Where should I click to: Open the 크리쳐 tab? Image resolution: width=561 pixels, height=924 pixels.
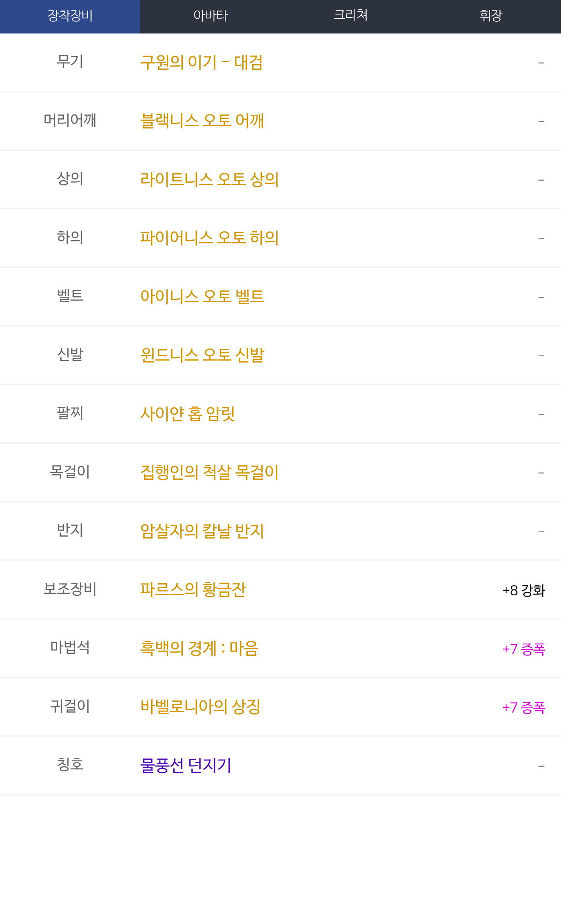[351, 16]
